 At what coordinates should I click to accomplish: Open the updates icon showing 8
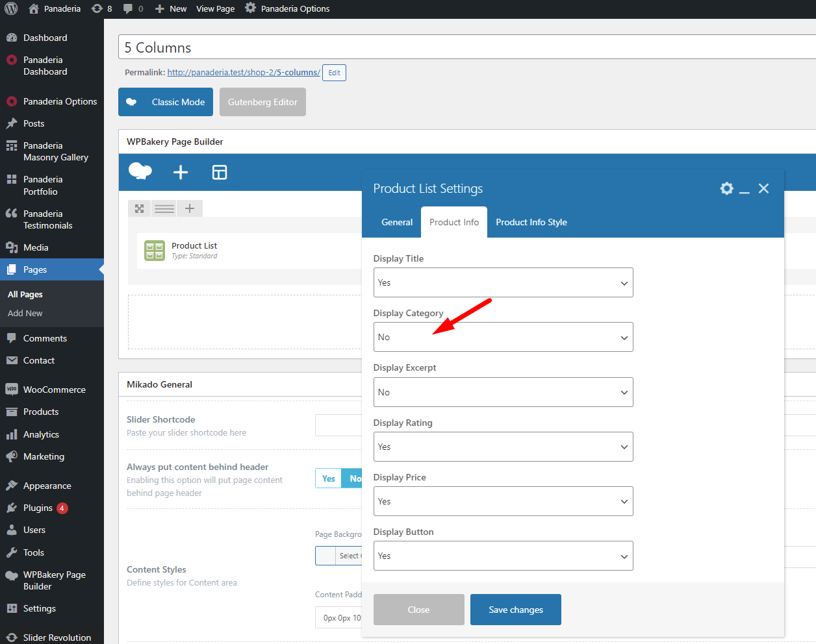coord(97,8)
